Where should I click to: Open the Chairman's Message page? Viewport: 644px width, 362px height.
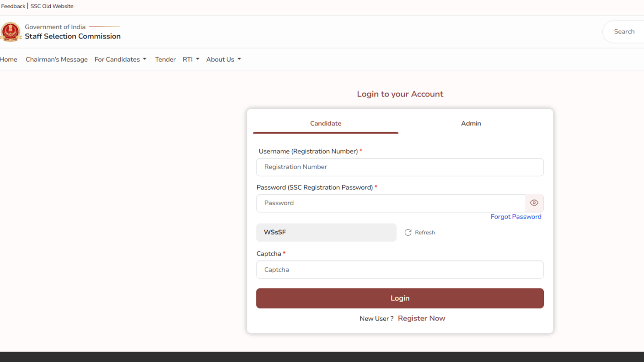coord(56,59)
